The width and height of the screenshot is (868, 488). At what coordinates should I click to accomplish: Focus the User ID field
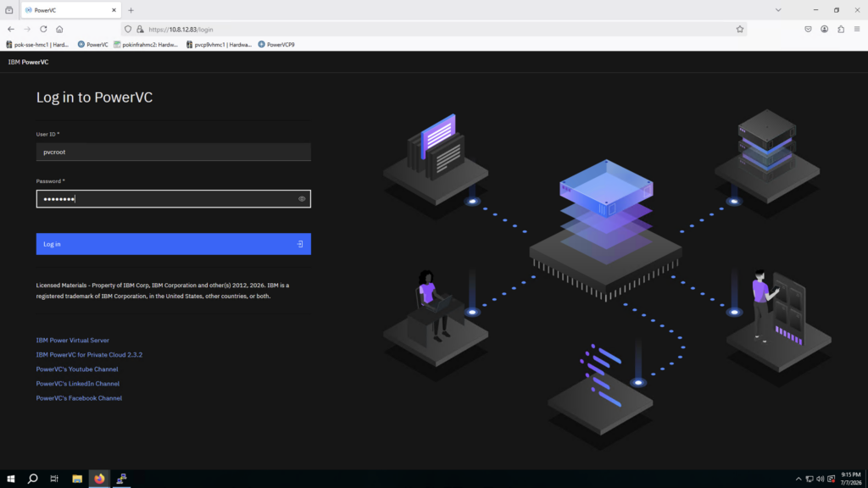[x=173, y=152]
